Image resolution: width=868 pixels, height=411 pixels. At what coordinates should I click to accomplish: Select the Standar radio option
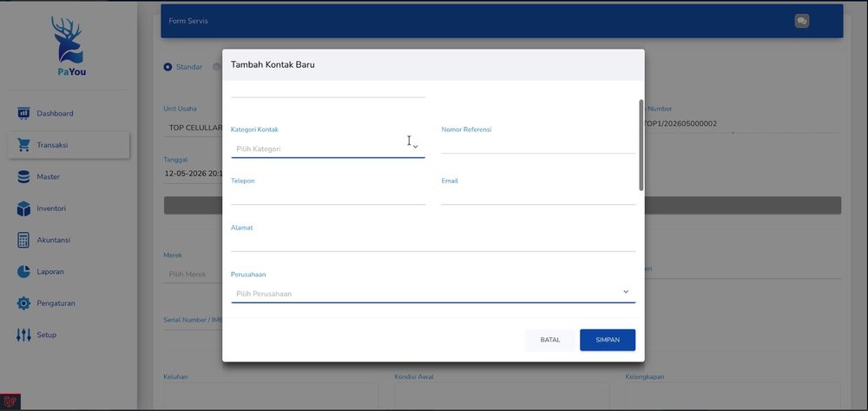coord(168,67)
